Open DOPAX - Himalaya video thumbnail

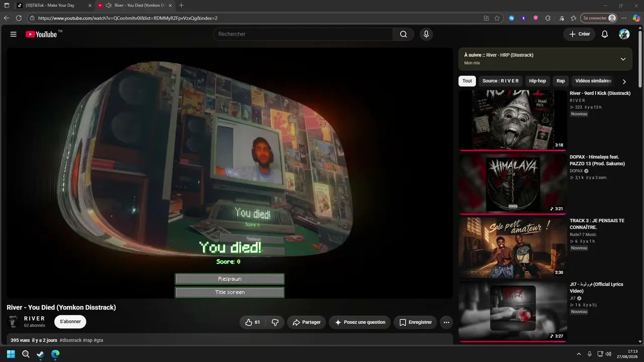click(513, 184)
